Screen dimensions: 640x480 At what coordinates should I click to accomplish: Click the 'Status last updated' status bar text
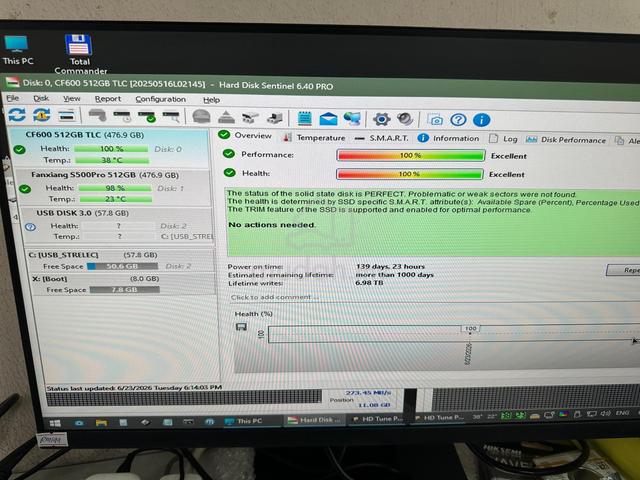pos(134,388)
